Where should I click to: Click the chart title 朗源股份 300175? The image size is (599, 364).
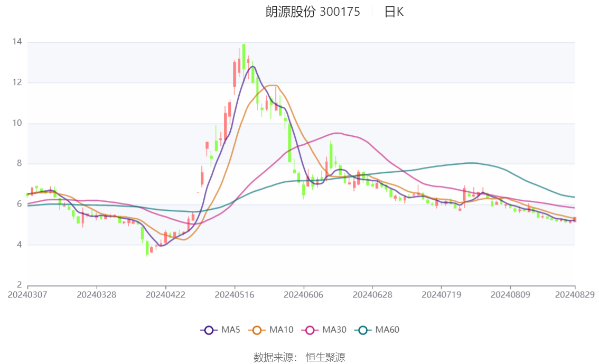313,12
